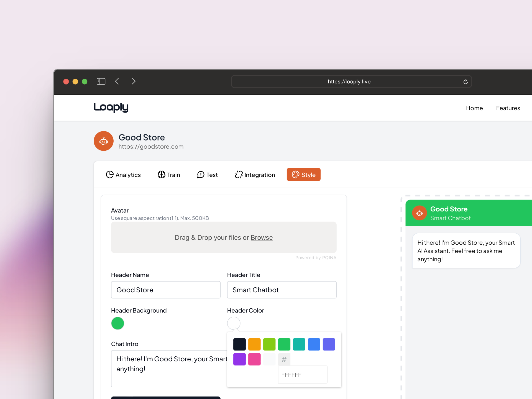The height and width of the screenshot is (399, 532).
Task: Open the Home navigation link
Action: 474,108
